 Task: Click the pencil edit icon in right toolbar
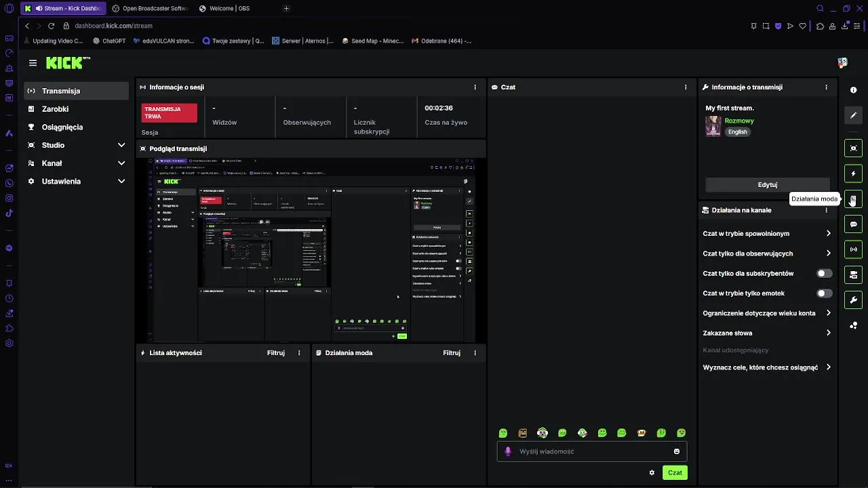tap(853, 115)
